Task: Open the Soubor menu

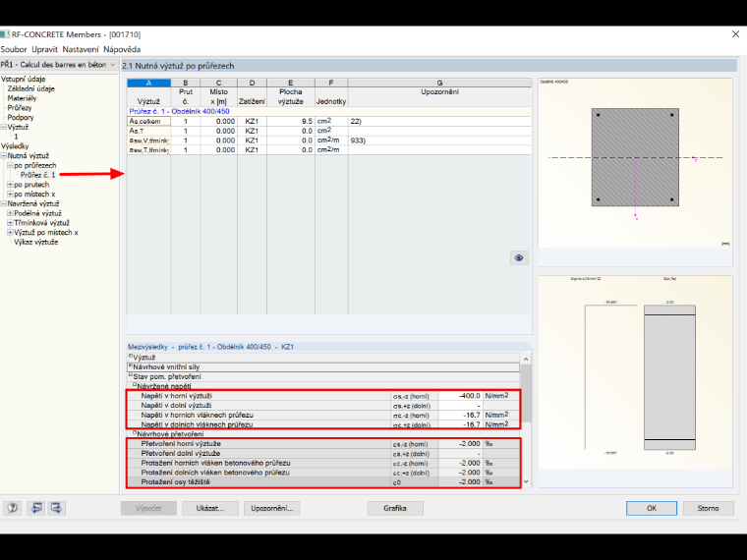Action: [14, 49]
